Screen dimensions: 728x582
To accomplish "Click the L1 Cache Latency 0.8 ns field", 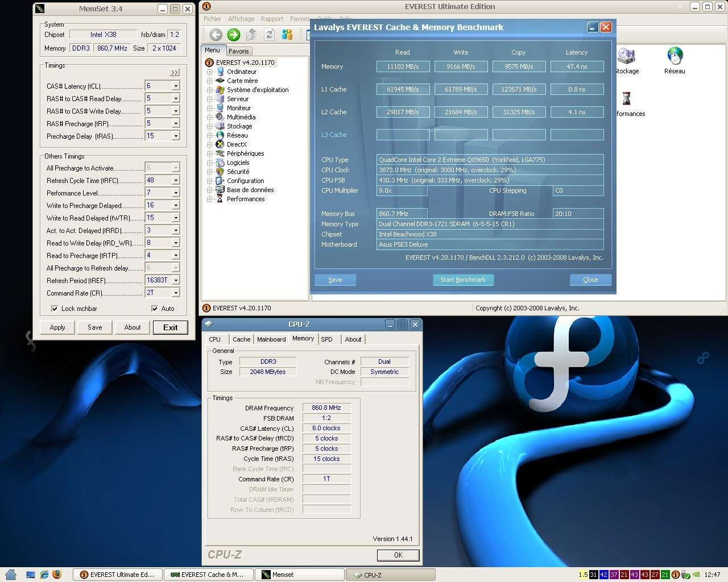I will pos(577,89).
